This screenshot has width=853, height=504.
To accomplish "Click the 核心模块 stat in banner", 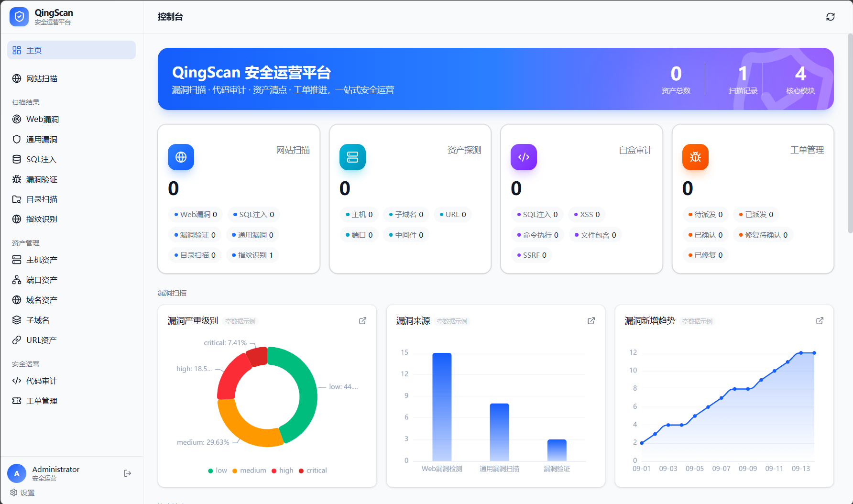I will point(800,80).
